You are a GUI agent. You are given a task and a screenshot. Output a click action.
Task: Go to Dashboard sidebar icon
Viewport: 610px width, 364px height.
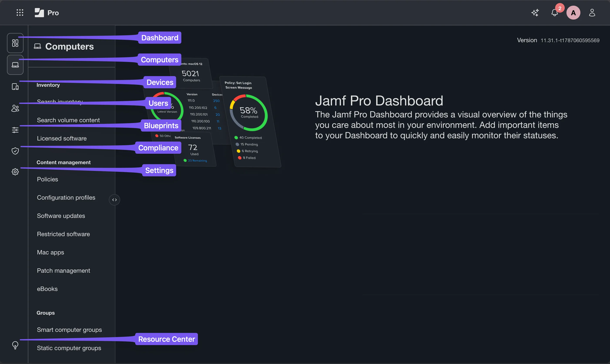pos(15,43)
